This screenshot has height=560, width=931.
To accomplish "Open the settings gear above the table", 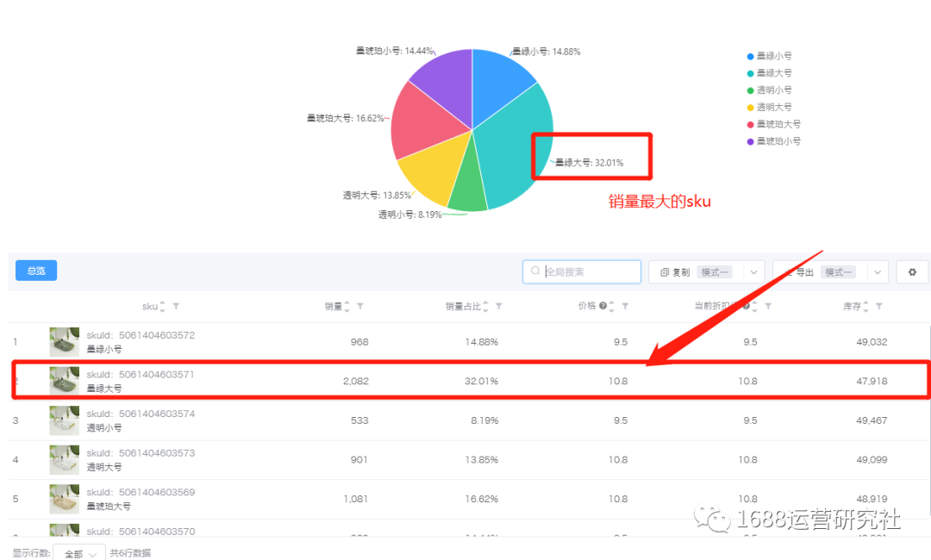I will [911, 271].
